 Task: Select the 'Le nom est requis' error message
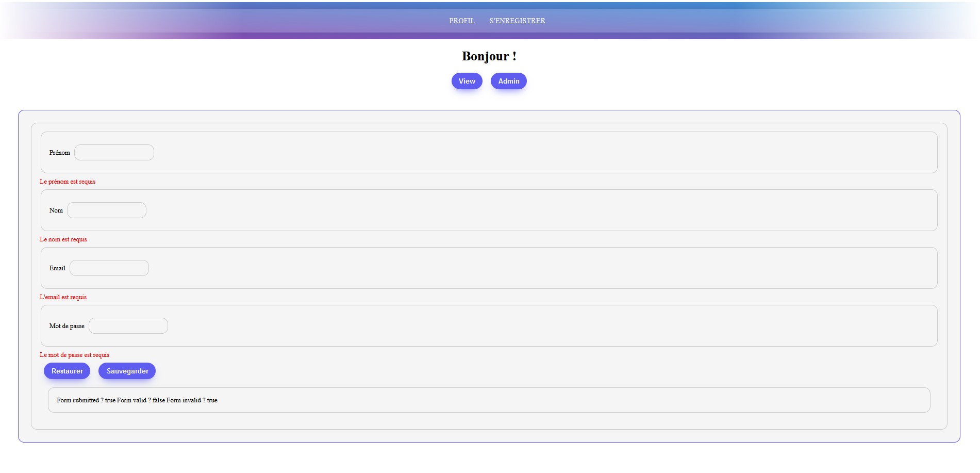pos(63,239)
